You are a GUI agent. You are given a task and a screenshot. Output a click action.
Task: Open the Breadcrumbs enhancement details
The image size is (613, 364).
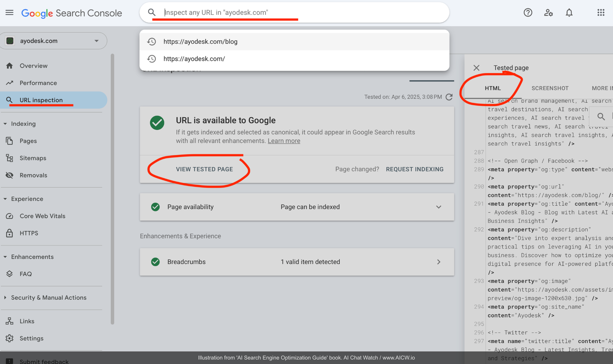[438, 262]
